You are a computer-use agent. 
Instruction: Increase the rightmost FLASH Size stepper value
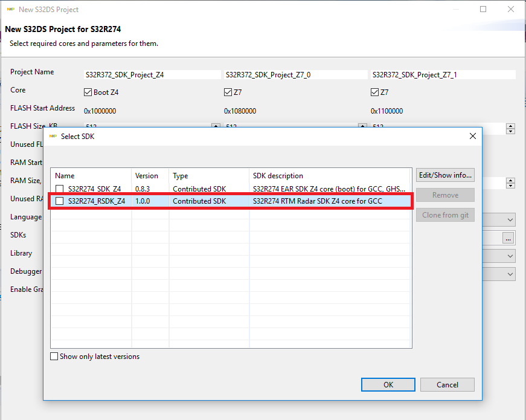510,126
